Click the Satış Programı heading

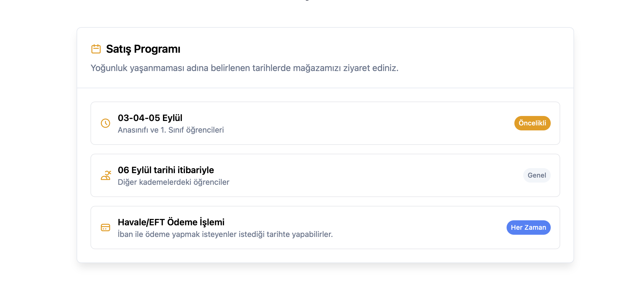tap(143, 49)
